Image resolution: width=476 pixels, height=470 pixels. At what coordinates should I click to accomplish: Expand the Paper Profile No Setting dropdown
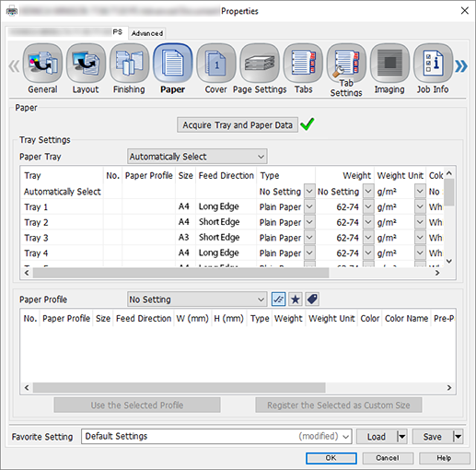(x=197, y=300)
